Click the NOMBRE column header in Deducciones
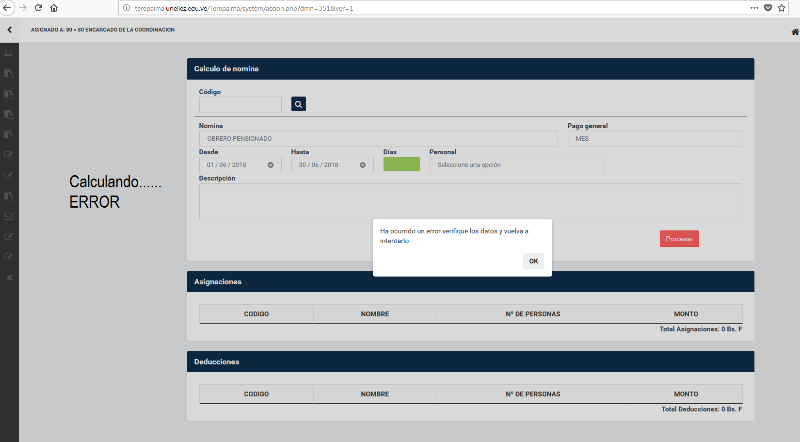 click(x=375, y=394)
